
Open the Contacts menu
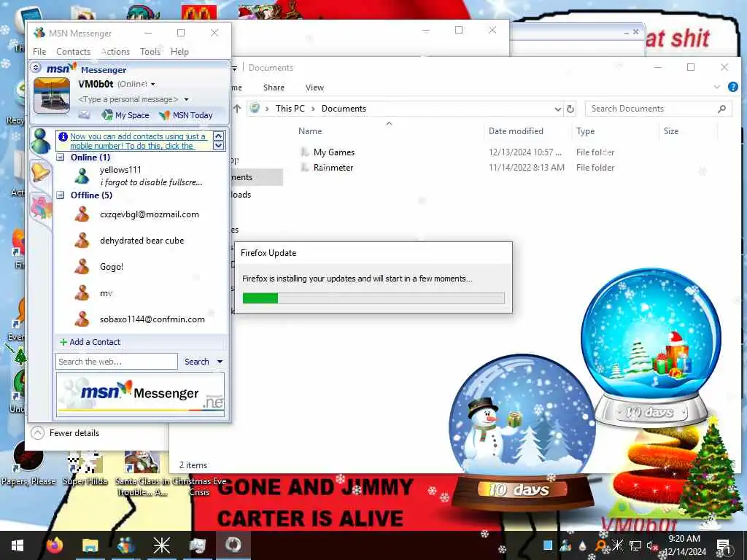74,52
